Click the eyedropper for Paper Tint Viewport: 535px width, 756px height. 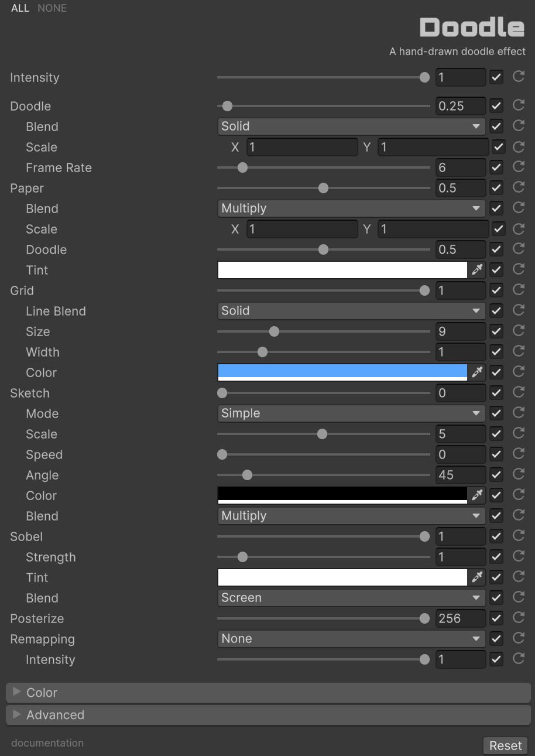coord(477,270)
